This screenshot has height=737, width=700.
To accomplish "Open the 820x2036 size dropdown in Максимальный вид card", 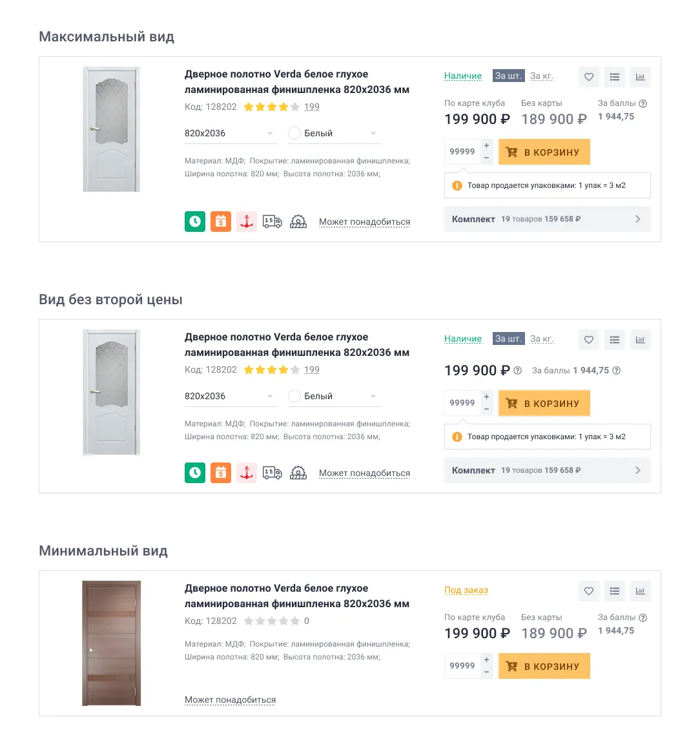I will [x=230, y=134].
